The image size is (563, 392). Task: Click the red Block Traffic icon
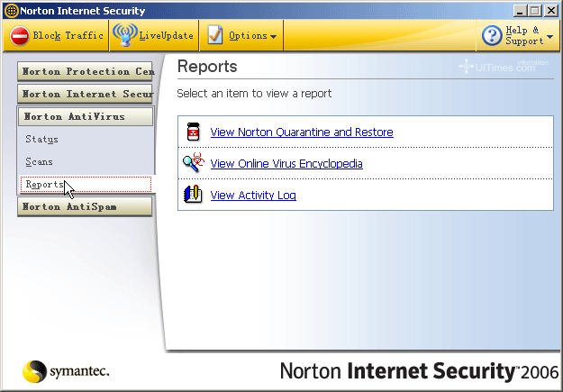19,36
